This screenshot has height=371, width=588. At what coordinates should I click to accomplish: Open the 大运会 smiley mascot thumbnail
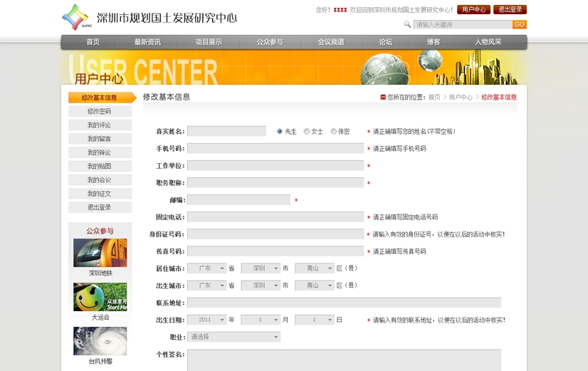coord(100,297)
